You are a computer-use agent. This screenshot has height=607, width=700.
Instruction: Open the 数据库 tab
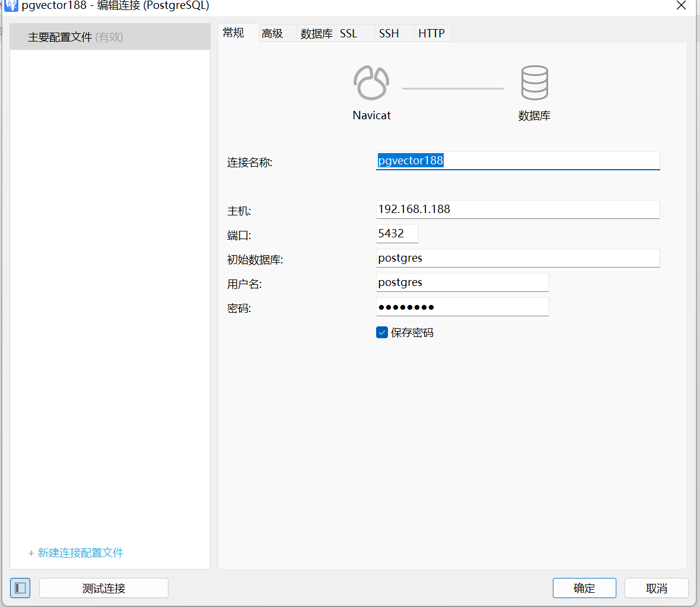[x=316, y=34]
